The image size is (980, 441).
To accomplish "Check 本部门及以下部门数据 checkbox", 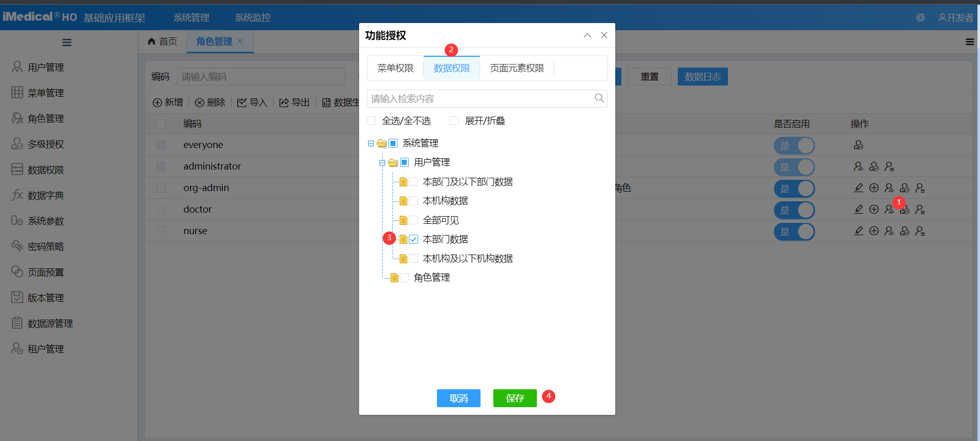I will (x=413, y=182).
